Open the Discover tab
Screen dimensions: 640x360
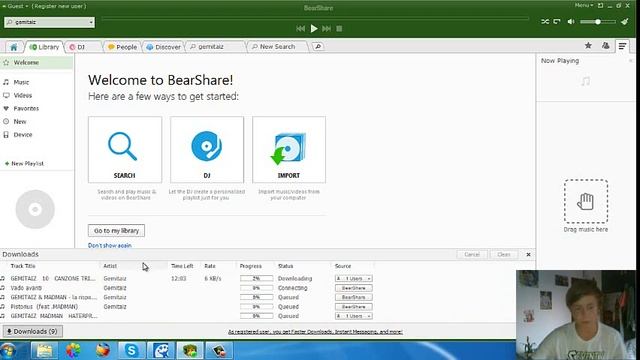[163, 47]
